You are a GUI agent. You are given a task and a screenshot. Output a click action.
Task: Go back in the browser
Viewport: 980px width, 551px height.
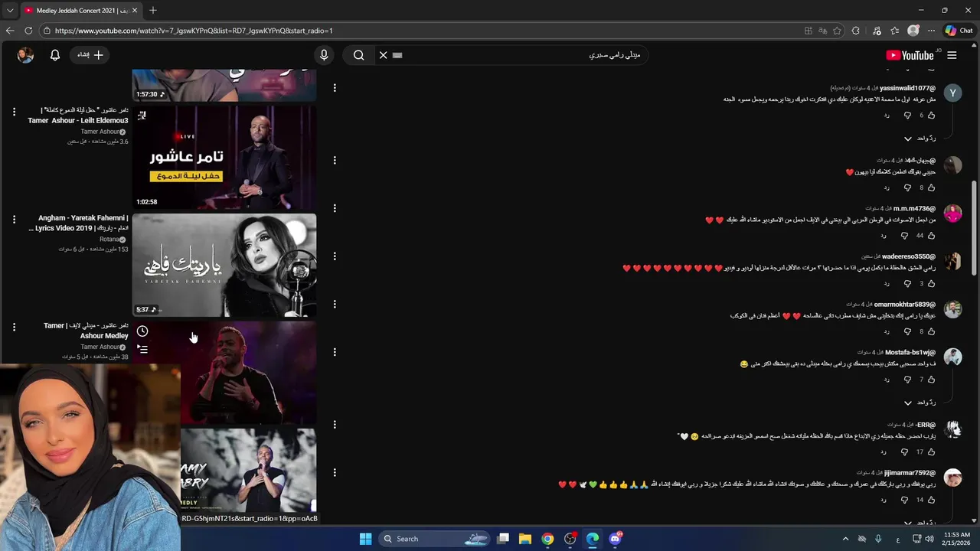tap(9, 31)
